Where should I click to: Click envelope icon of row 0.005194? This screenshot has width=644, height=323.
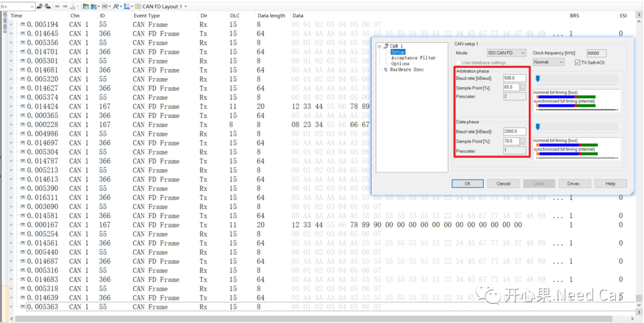coord(23,24)
